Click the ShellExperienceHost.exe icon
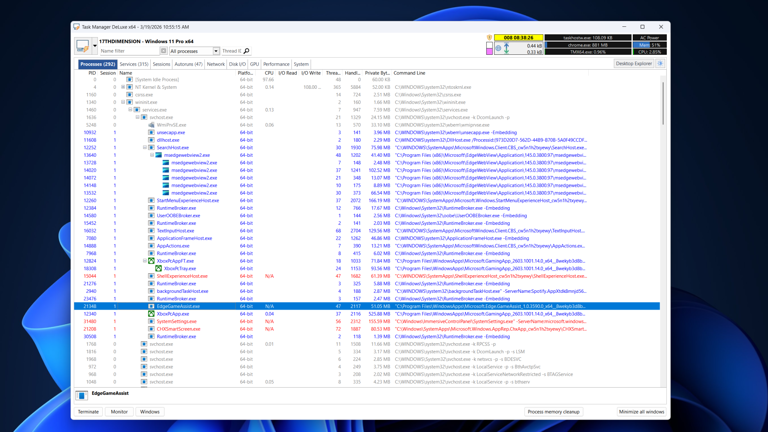 pyautogui.click(x=151, y=276)
